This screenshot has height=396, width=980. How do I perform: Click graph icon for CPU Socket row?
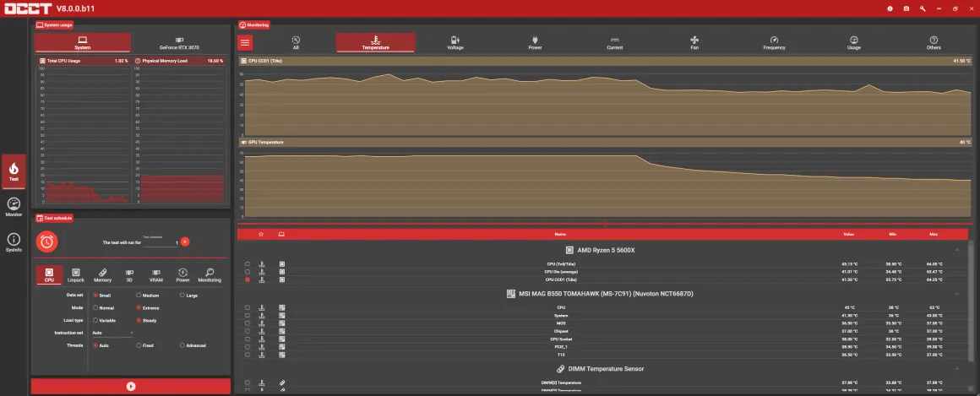click(262, 339)
